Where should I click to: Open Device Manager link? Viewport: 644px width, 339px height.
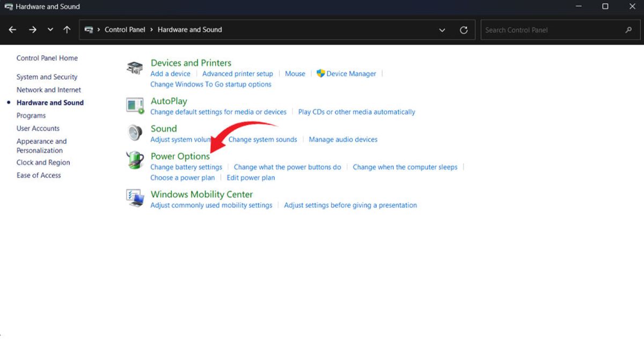pyautogui.click(x=351, y=74)
